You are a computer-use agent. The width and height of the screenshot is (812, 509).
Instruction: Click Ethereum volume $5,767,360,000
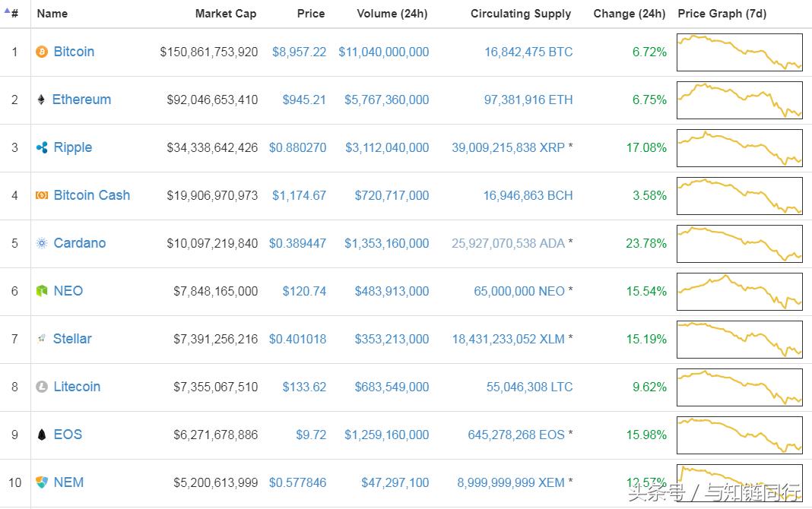click(x=387, y=100)
